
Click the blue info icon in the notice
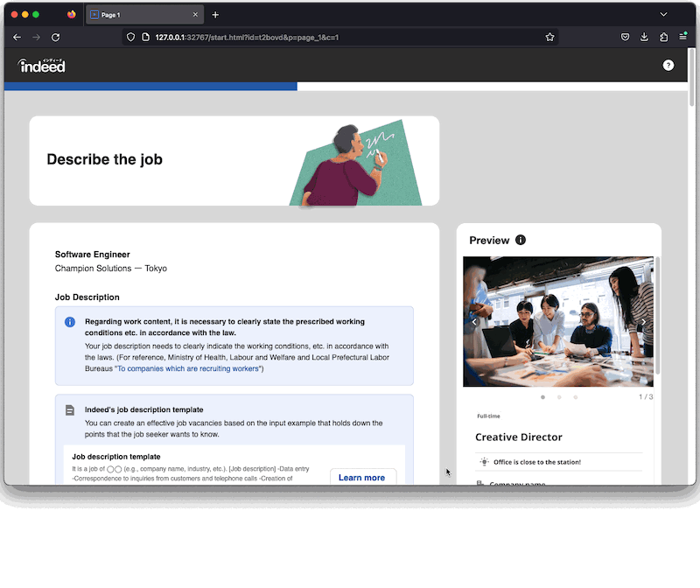pyautogui.click(x=70, y=321)
